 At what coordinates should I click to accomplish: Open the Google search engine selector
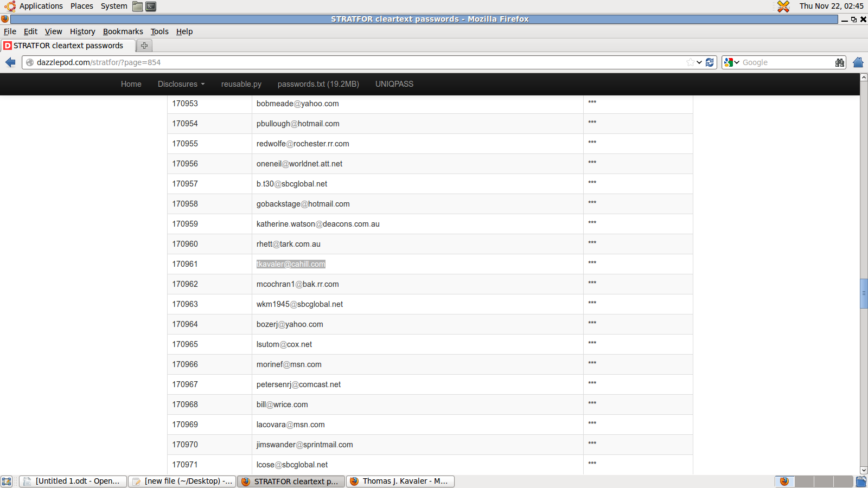pyautogui.click(x=731, y=62)
